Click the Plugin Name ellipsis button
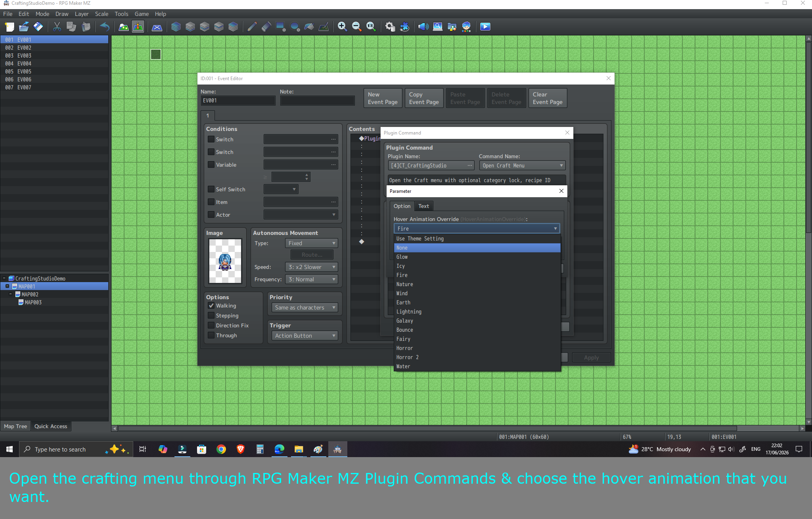812x519 pixels. pyautogui.click(x=469, y=165)
